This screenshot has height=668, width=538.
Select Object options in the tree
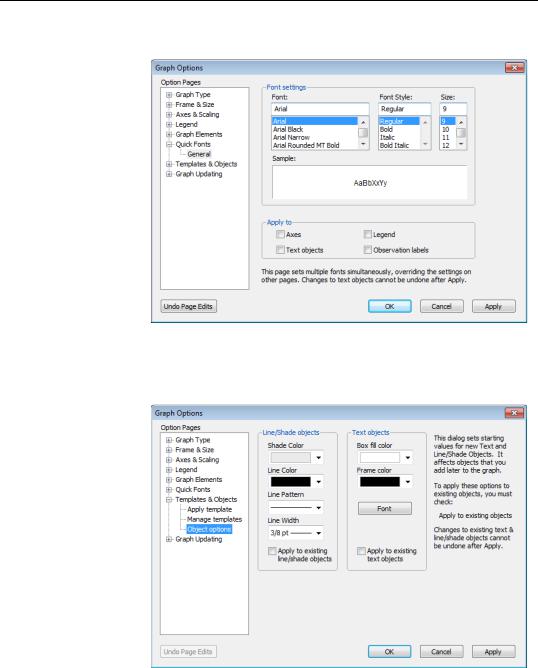tap(209, 529)
